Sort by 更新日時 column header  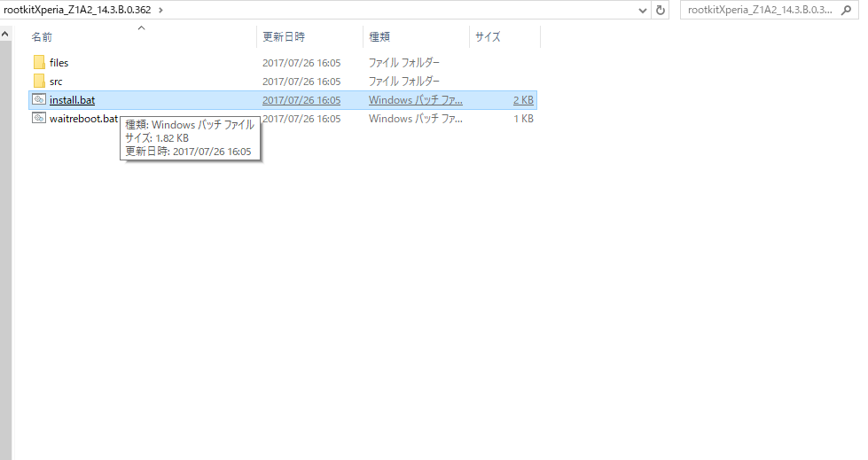tap(284, 37)
